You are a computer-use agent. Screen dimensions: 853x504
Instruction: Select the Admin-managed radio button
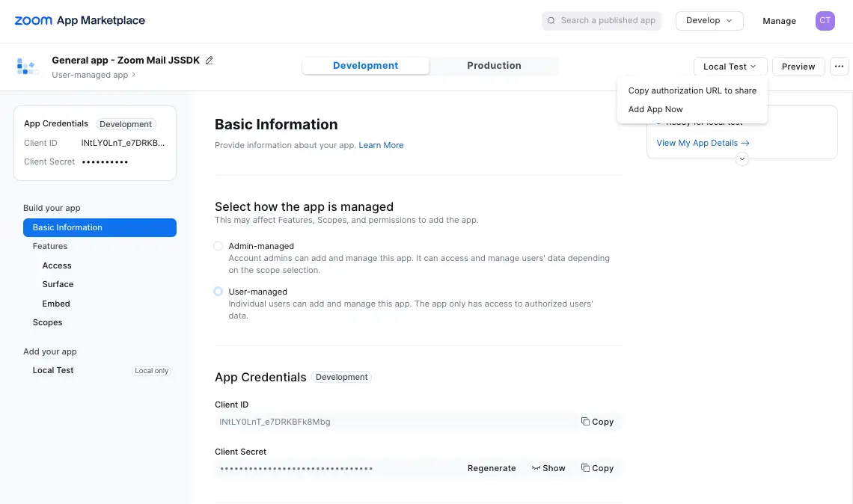click(x=218, y=245)
